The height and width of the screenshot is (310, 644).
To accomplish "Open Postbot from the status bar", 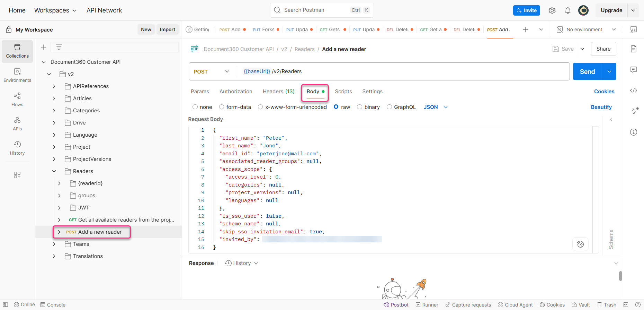I will [x=396, y=305].
